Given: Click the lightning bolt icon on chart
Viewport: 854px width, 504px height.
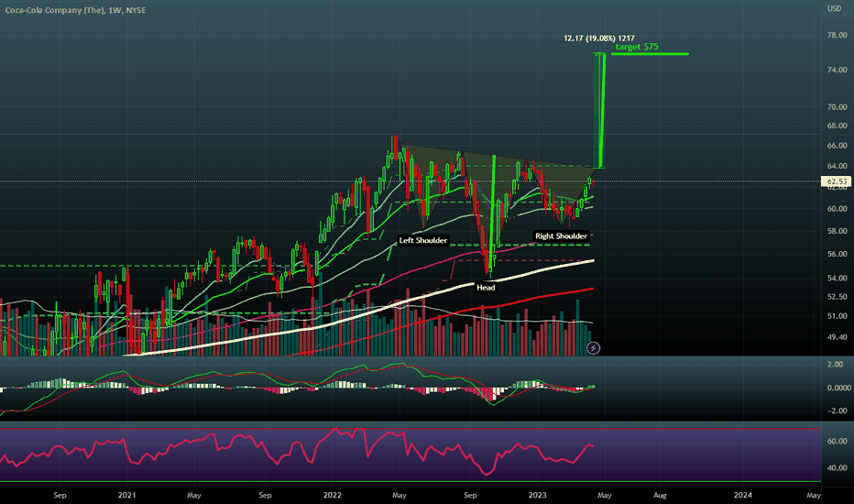Looking at the screenshot, I should pos(593,347).
